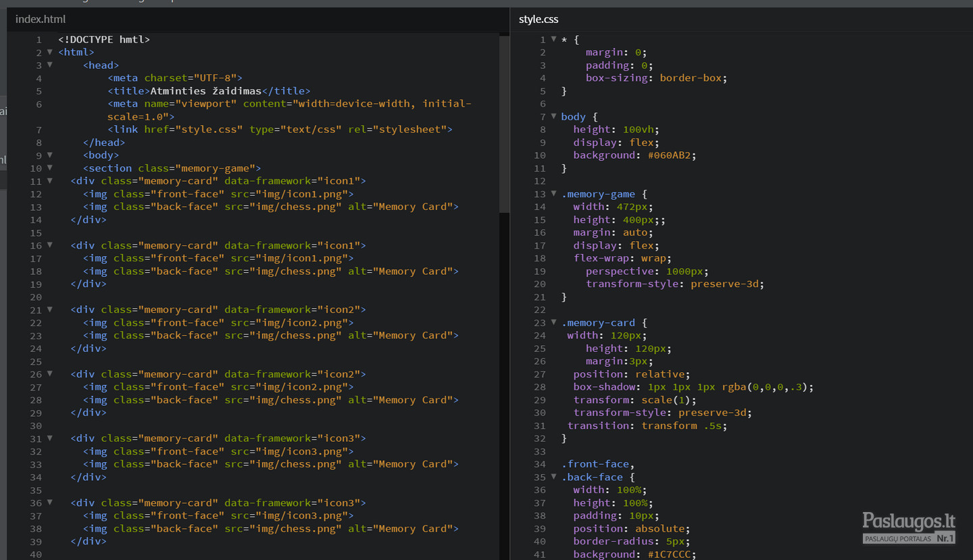
Task: Click the index.html vertical scrollbar thumb
Action: point(504,124)
